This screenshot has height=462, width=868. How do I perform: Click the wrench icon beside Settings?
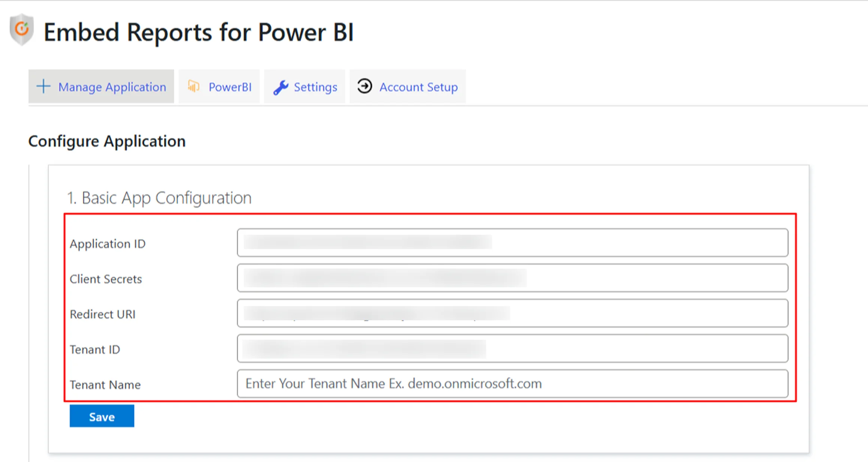click(x=281, y=87)
